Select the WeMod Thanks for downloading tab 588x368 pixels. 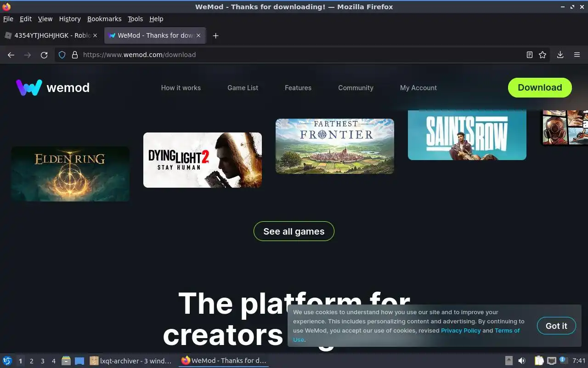155,35
